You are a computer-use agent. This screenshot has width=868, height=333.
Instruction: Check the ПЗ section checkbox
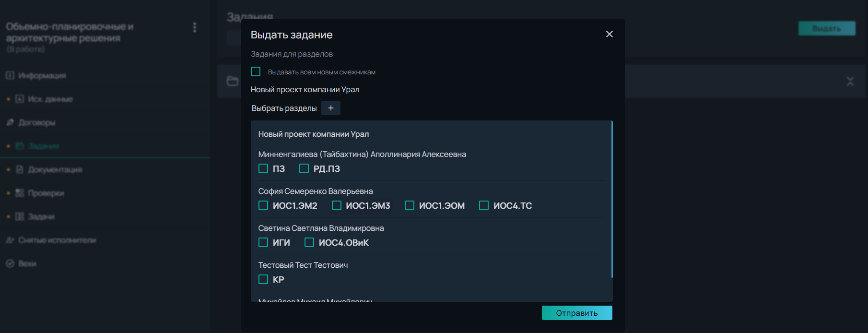point(263,168)
